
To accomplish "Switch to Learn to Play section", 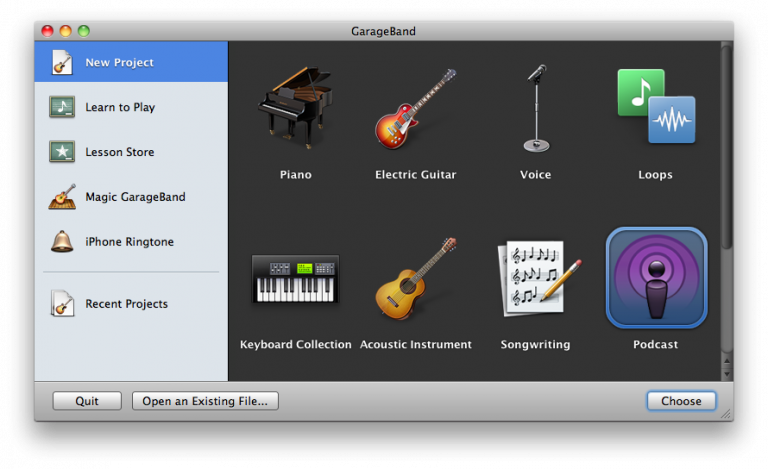I will click(131, 107).
